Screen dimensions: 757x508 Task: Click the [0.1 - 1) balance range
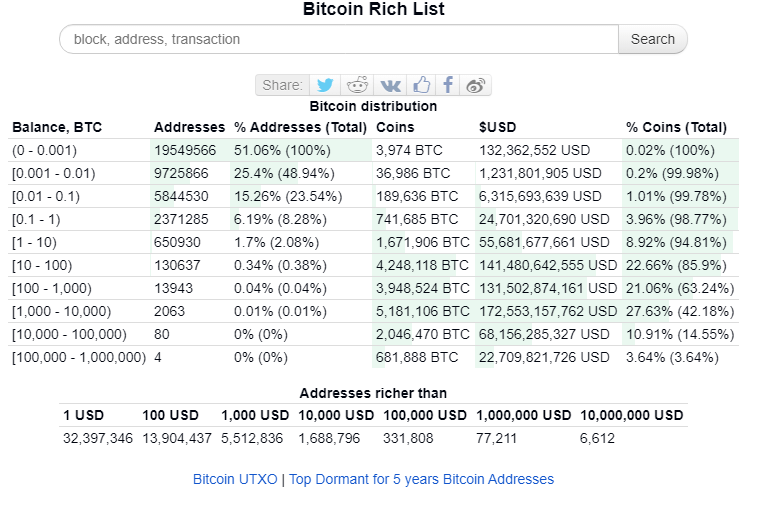(x=36, y=219)
